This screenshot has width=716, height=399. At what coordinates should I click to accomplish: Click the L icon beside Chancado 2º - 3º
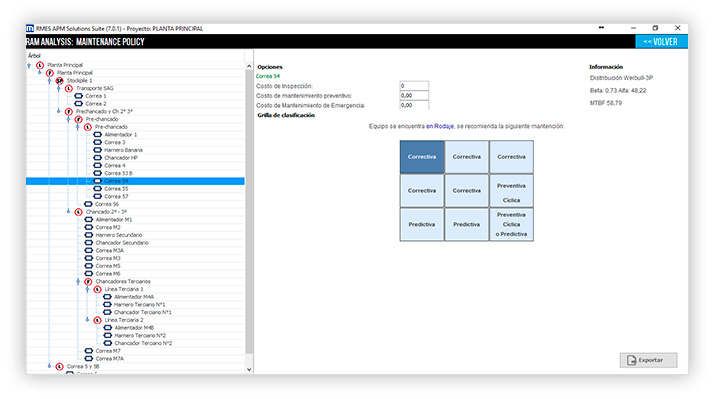(x=78, y=212)
